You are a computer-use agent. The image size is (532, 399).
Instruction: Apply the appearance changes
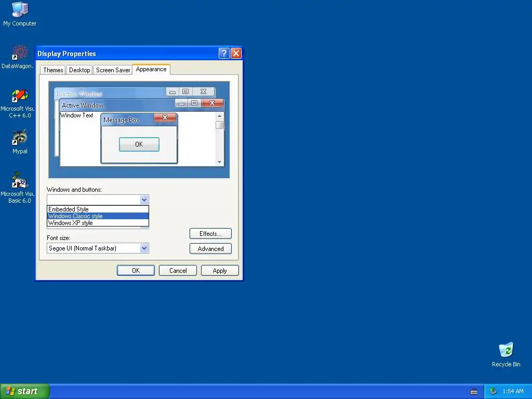[x=220, y=270]
